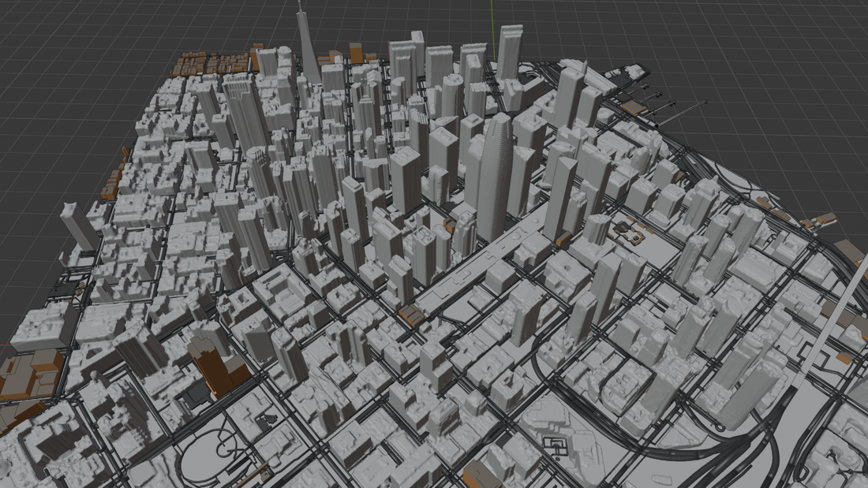Click the rounded tapered skyscraper in the center
The image size is (868, 488).
point(498,173)
